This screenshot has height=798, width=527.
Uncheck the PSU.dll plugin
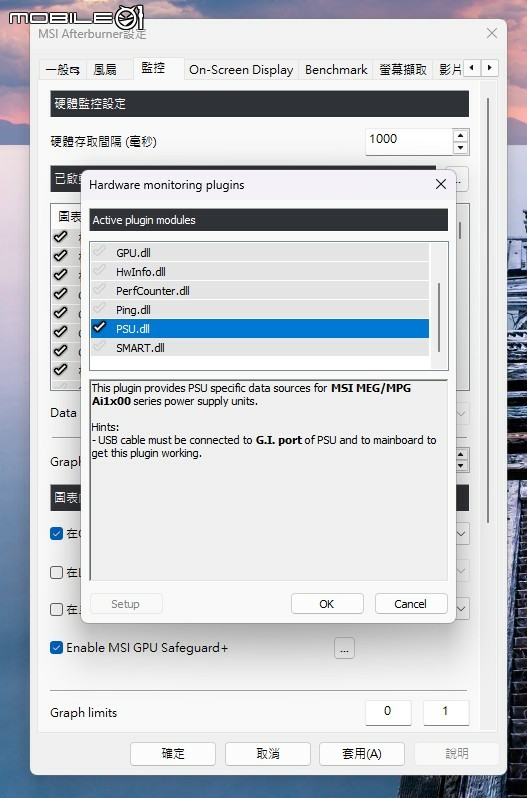pyautogui.click(x=100, y=328)
